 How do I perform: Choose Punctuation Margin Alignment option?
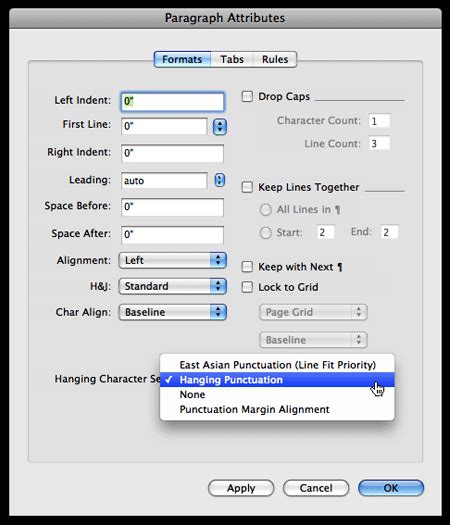click(x=277, y=409)
